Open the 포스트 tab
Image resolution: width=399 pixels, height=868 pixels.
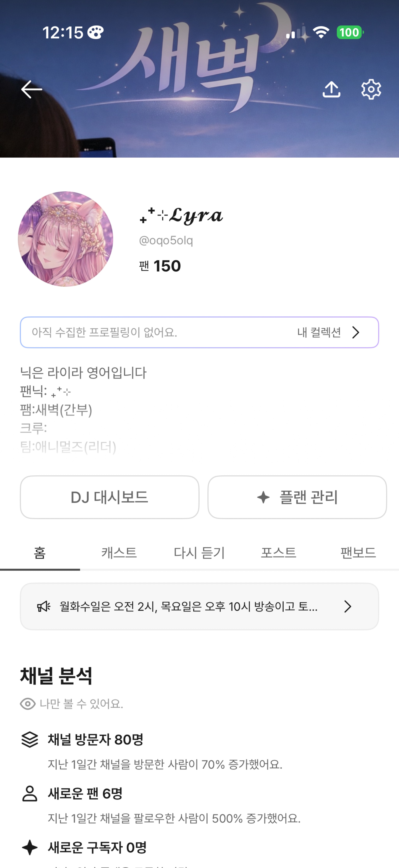279,553
